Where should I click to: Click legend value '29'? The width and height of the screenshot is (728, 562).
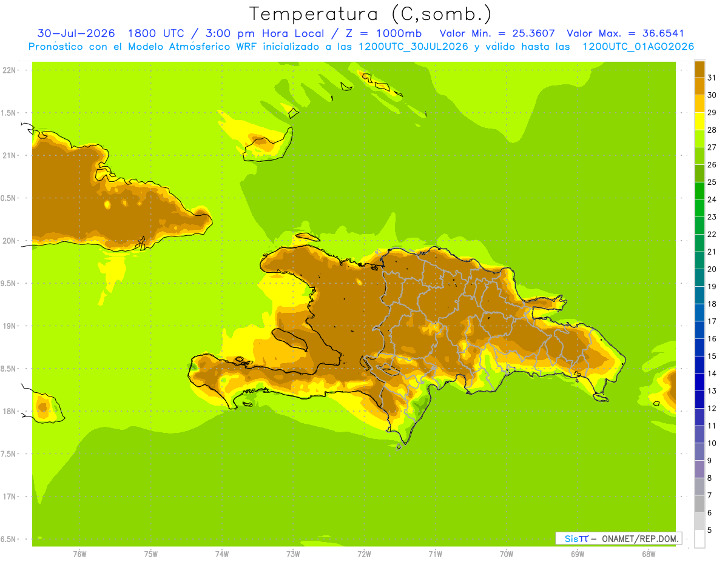[x=712, y=113]
